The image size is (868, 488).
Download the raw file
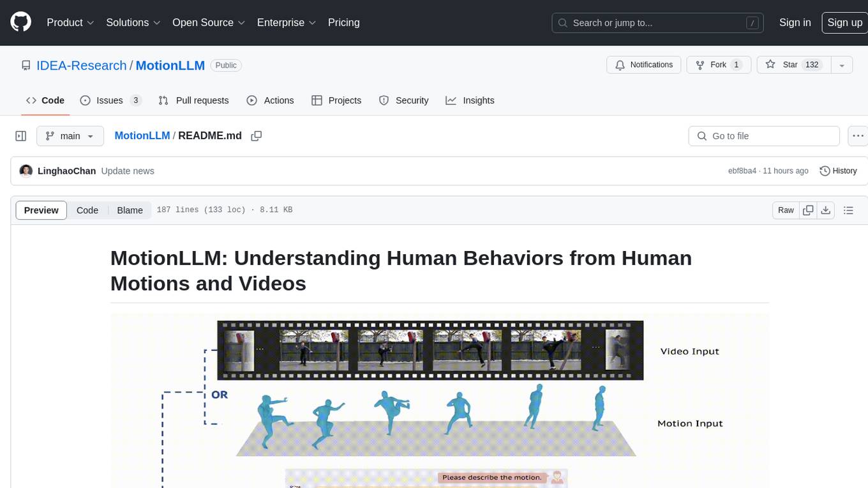[x=825, y=210]
